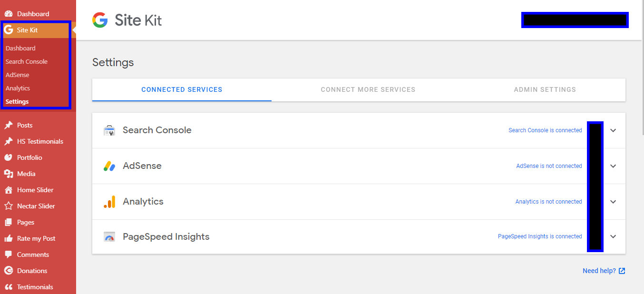Click the Search Console service icon
644x294 pixels.
coord(109,130)
